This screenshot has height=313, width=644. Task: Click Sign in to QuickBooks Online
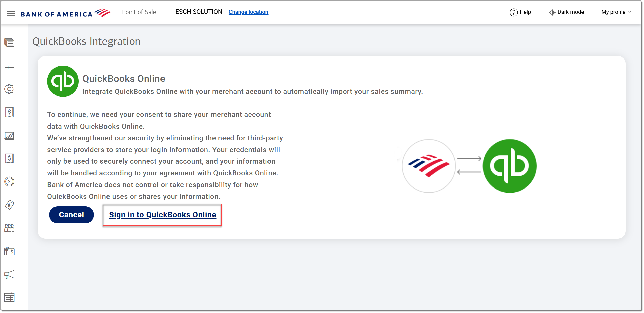point(162,215)
